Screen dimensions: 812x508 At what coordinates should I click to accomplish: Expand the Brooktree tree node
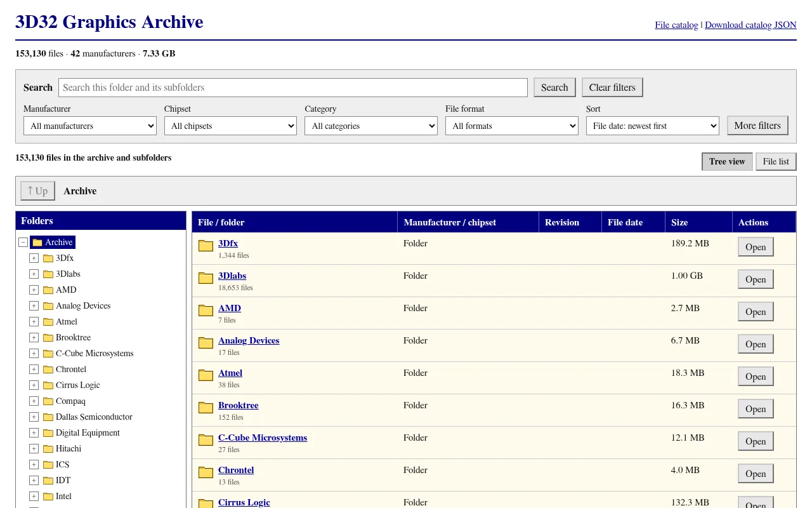click(x=34, y=337)
